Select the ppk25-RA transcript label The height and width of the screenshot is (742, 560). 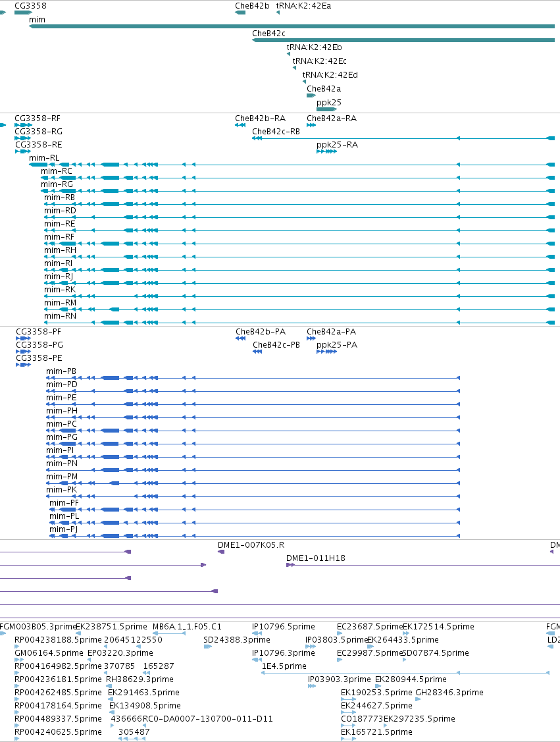pos(337,145)
